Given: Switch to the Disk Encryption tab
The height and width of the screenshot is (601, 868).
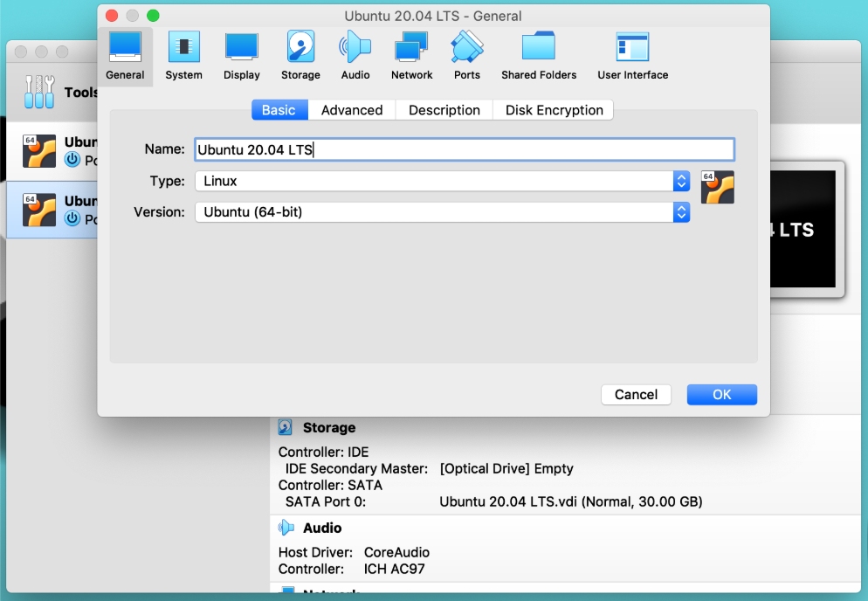Looking at the screenshot, I should [x=555, y=110].
